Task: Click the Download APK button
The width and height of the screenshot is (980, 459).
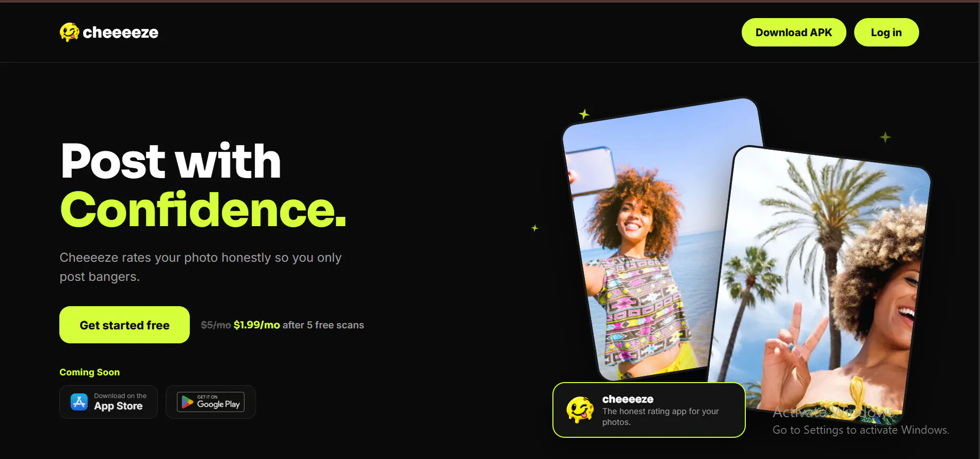Action: coord(794,33)
